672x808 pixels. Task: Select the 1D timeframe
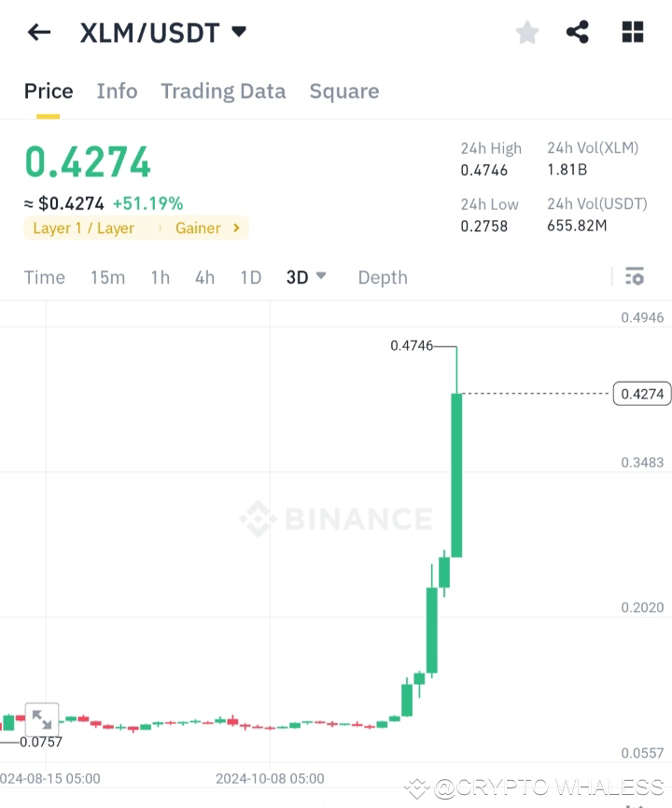250,276
